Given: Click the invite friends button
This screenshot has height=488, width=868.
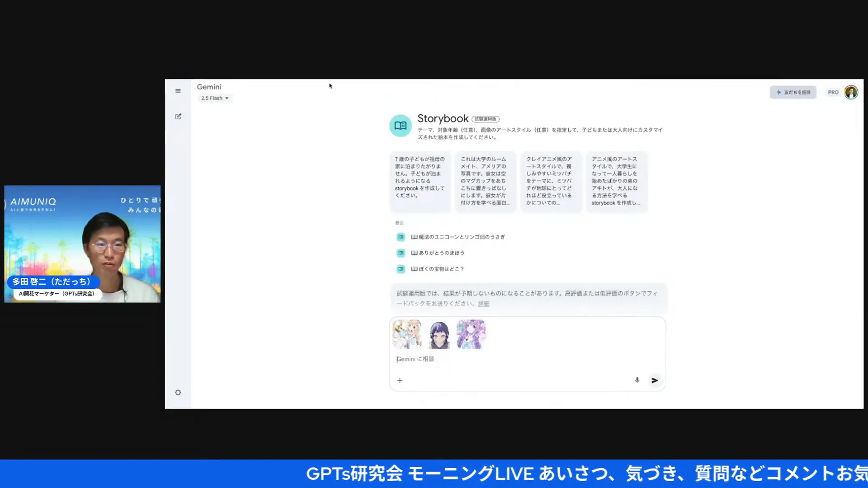Looking at the screenshot, I should (793, 92).
